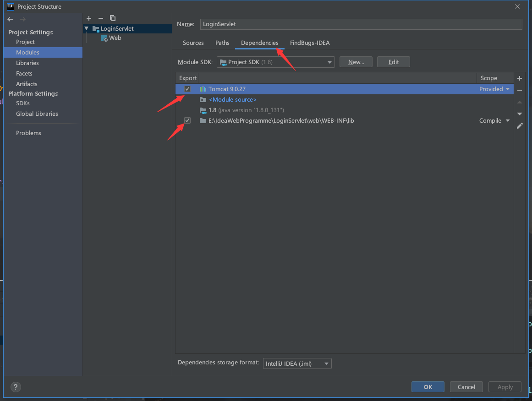Click the IntelliJ logo in title bar
This screenshot has width=532, height=401.
click(x=10, y=6)
